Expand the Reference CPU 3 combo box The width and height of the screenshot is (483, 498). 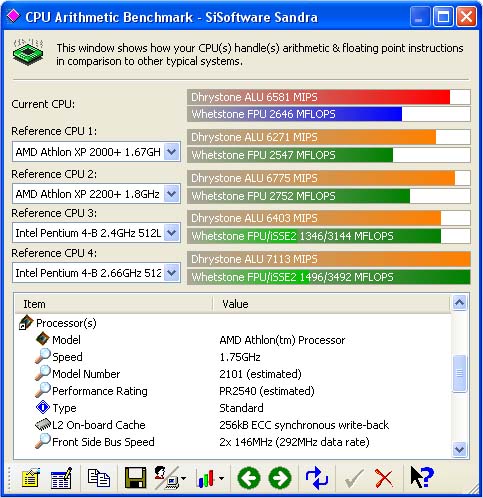(x=172, y=233)
